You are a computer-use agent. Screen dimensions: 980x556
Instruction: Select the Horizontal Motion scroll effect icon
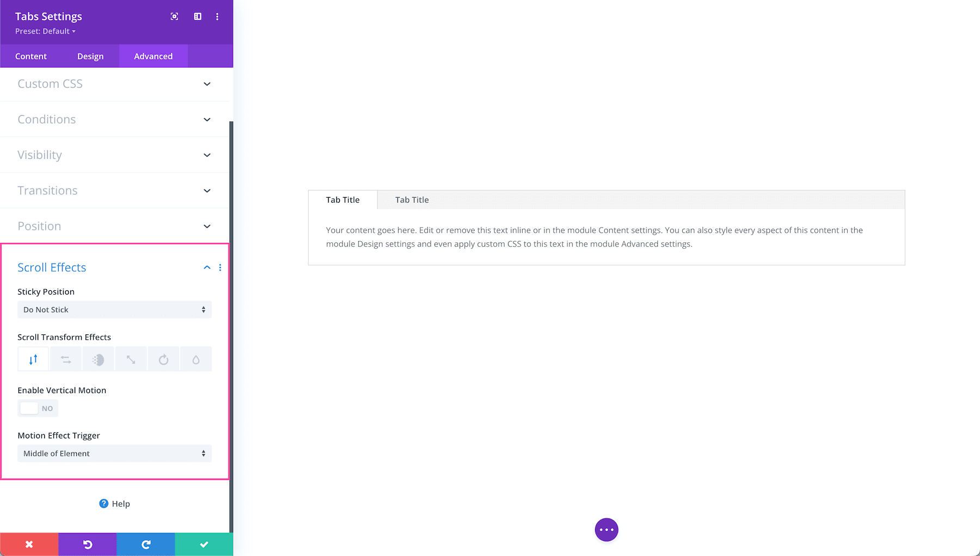click(65, 359)
